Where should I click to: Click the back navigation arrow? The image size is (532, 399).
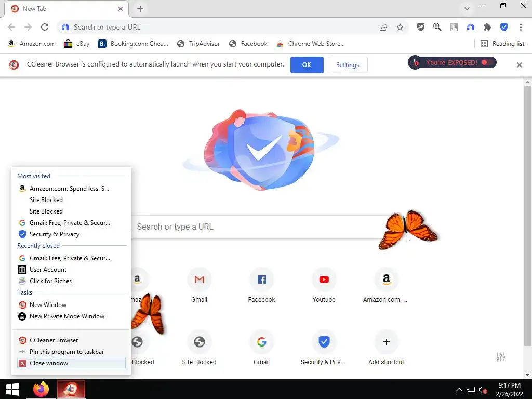coord(11,27)
